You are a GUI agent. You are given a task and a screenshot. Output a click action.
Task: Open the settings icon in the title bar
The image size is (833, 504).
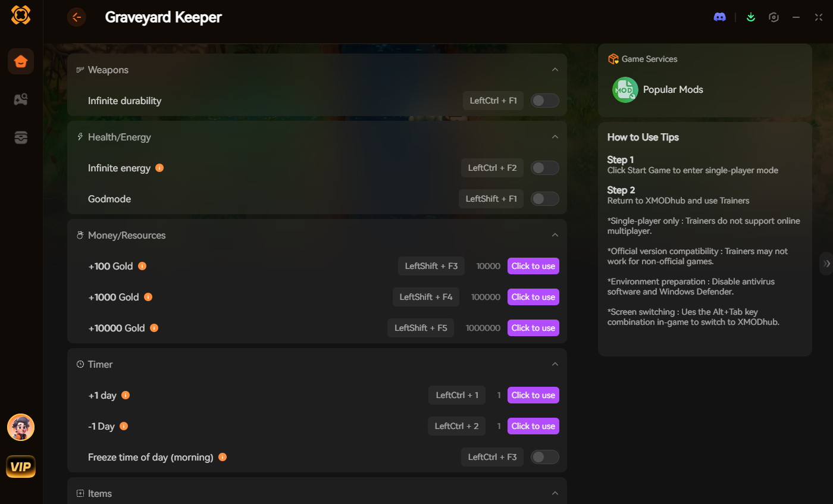[x=773, y=17]
